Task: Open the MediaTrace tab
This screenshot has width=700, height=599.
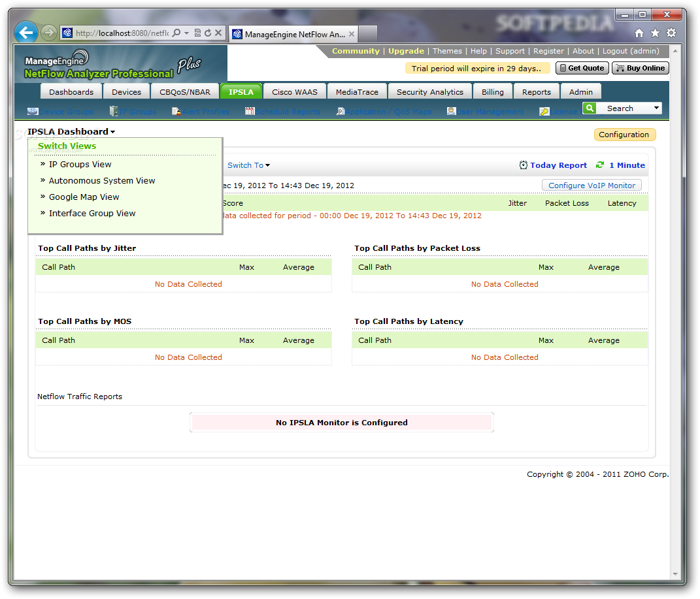Action: [357, 92]
